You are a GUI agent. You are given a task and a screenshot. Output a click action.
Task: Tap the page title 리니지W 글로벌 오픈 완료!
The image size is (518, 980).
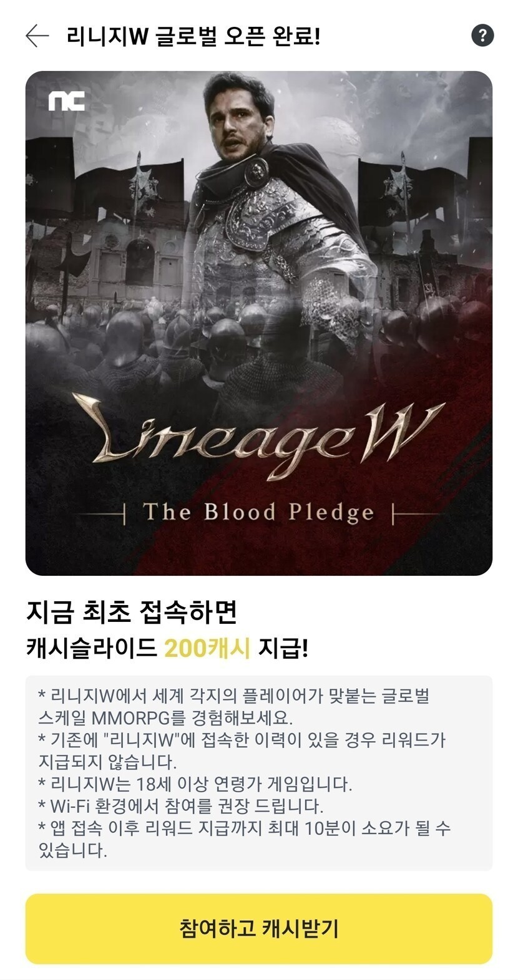(193, 36)
